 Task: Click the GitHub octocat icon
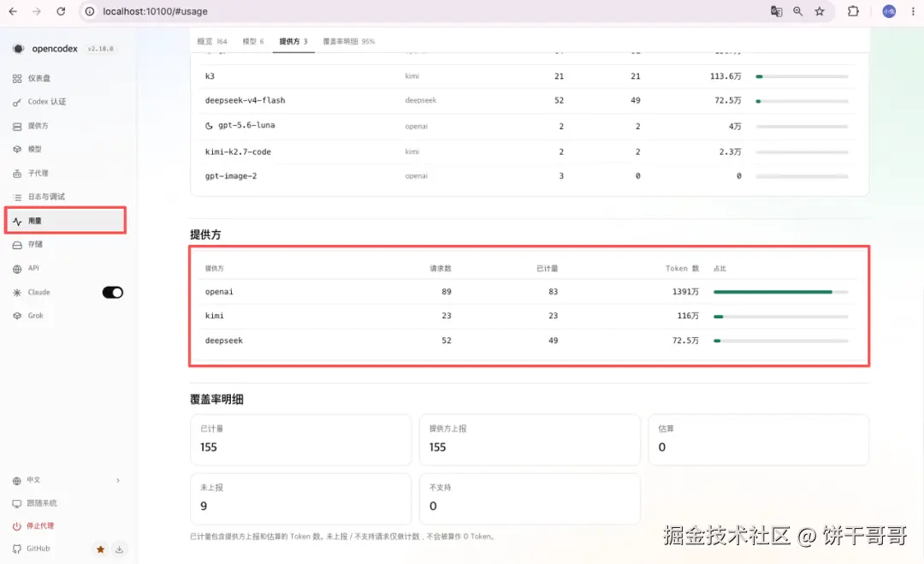click(x=16, y=549)
